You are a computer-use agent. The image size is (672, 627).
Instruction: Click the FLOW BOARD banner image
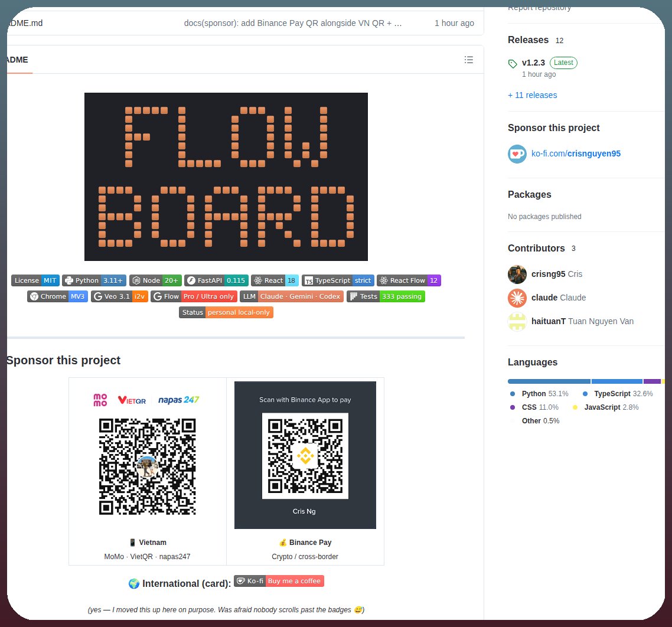226,177
